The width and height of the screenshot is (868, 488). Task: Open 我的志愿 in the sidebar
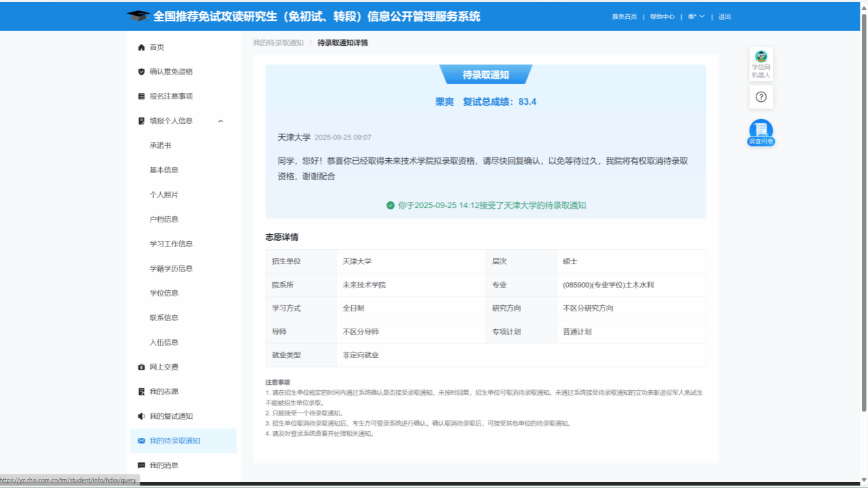click(164, 391)
